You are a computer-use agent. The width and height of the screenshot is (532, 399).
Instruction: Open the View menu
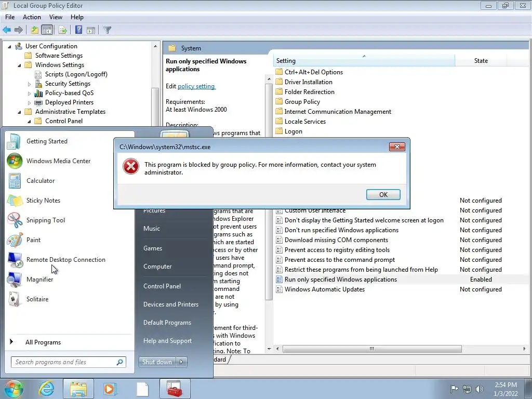coord(56,17)
